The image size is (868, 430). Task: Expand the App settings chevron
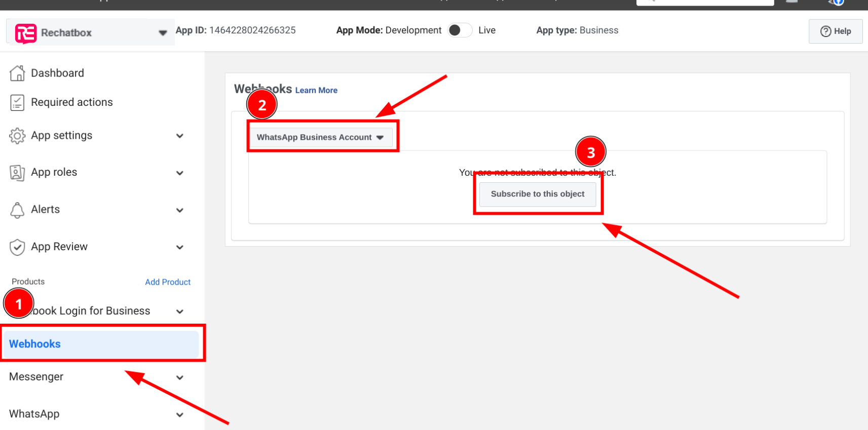(179, 136)
